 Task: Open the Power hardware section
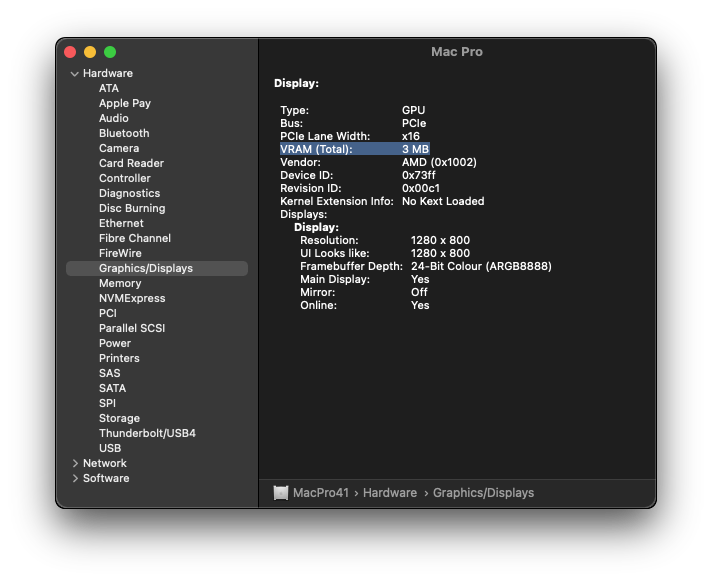coord(115,343)
